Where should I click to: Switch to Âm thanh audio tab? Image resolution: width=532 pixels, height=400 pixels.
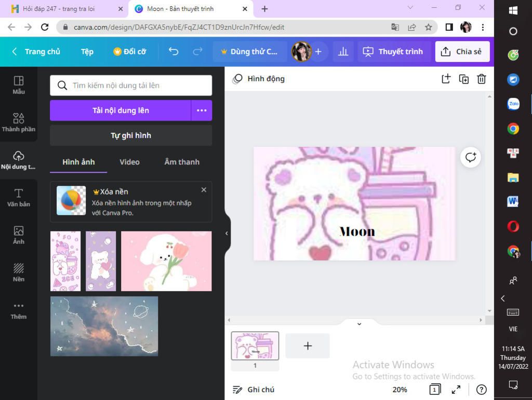(x=182, y=162)
